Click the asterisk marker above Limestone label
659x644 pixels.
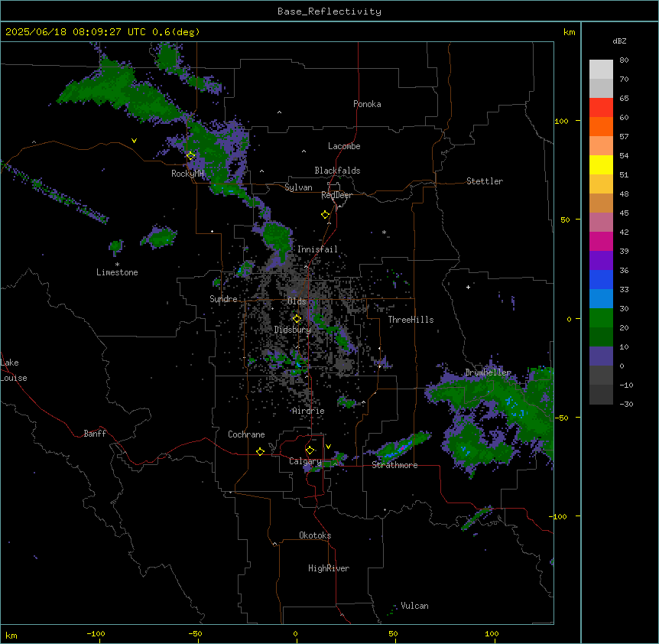(117, 265)
